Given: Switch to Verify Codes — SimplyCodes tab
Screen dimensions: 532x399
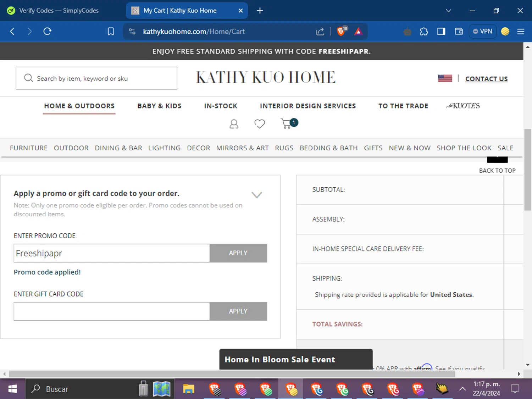Looking at the screenshot, I should click(59, 11).
